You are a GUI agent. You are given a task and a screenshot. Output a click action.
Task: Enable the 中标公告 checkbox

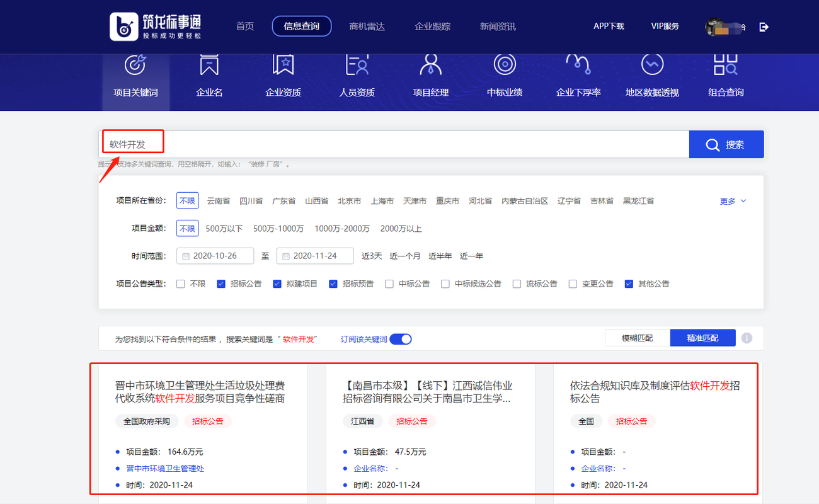389,283
